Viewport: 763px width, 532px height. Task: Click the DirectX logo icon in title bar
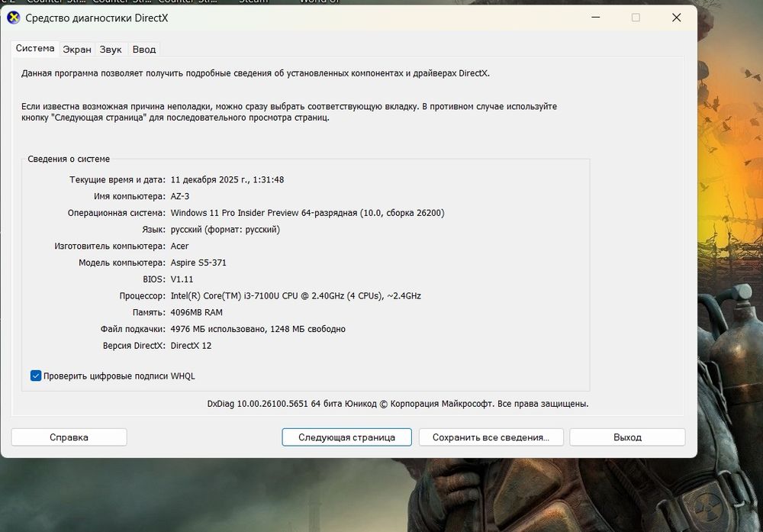point(13,18)
